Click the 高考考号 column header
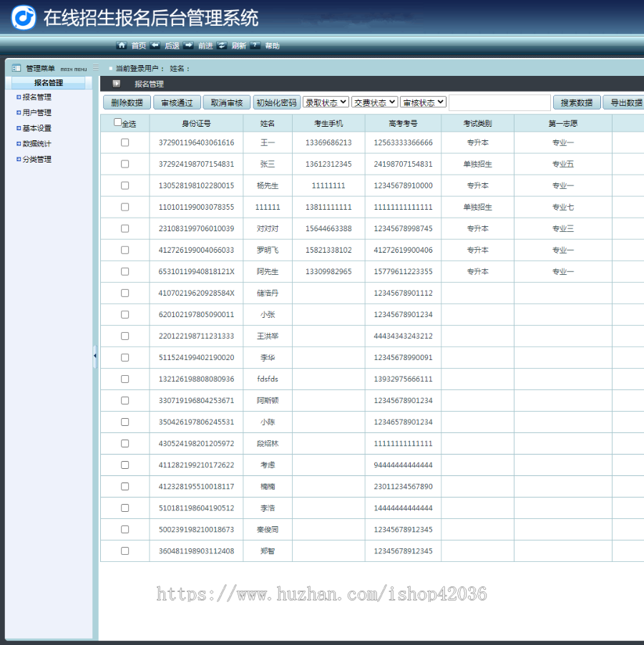 [403, 123]
